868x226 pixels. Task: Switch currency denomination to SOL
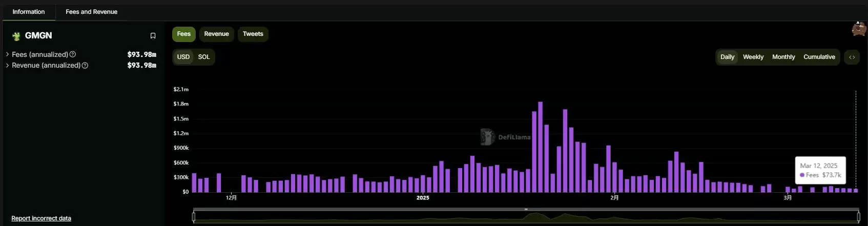pyautogui.click(x=204, y=57)
